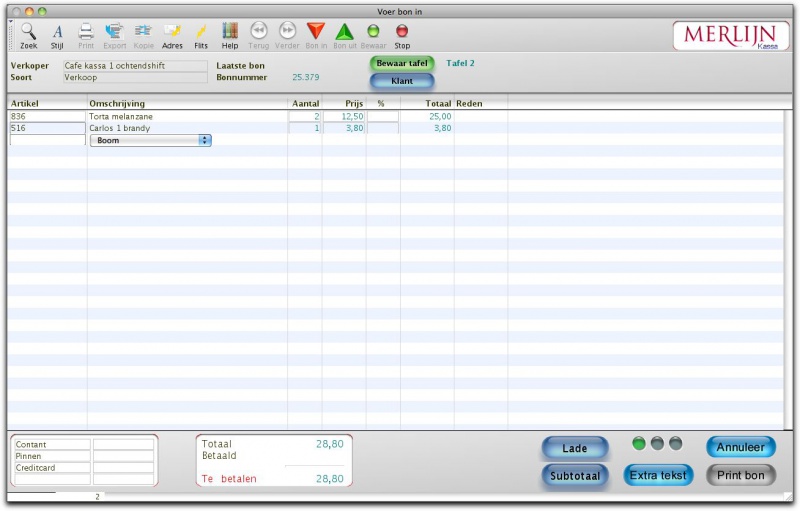Open the Adres address tool
800x511 pixels.
[x=172, y=32]
